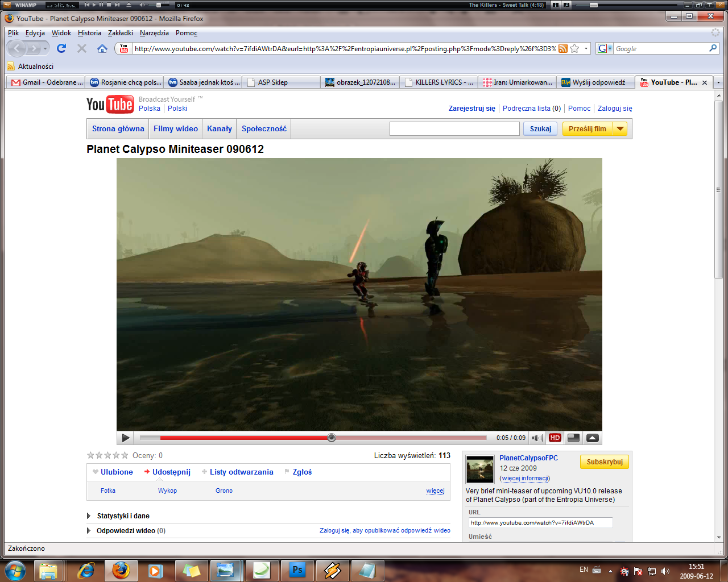The image size is (728, 582).
Task: Switch to the KILLERS LYRICS tab
Action: coord(438,82)
